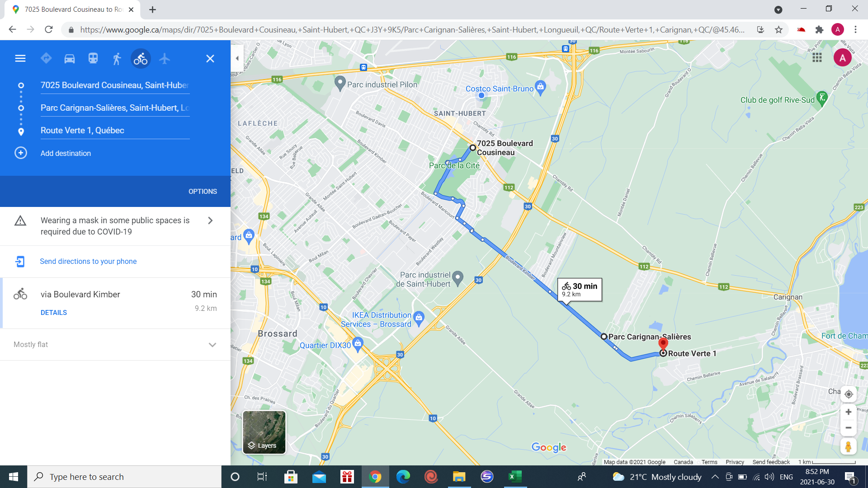Select the cycling travel mode

(141, 59)
